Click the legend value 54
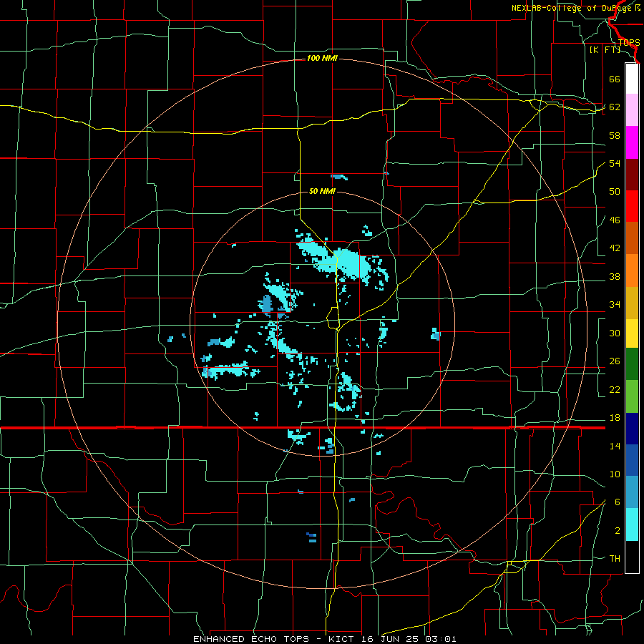The image size is (644, 644). click(x=615, y=163)
